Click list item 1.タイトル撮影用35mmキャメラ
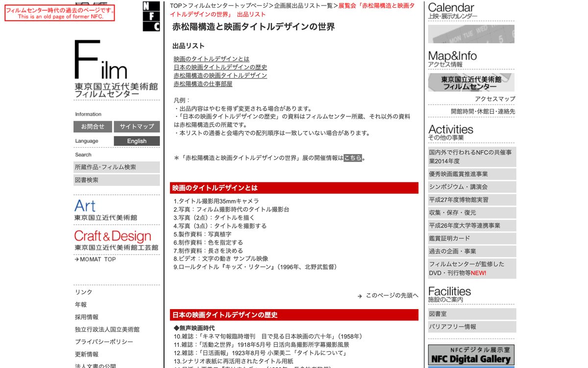The height and width of the screenshot is (368, 588). (216, 201)
